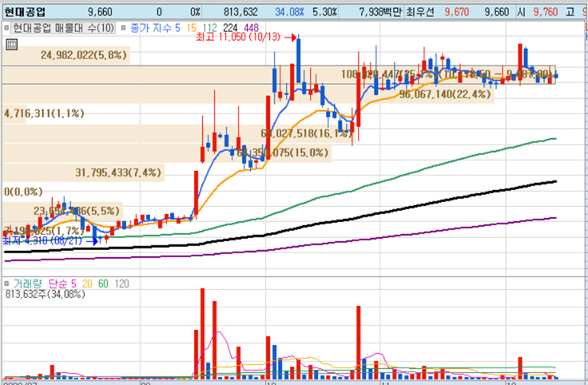Click the red 9,670 best ask price
The width and height of the screenshot is (588, 385).
(x=457, y=12)
